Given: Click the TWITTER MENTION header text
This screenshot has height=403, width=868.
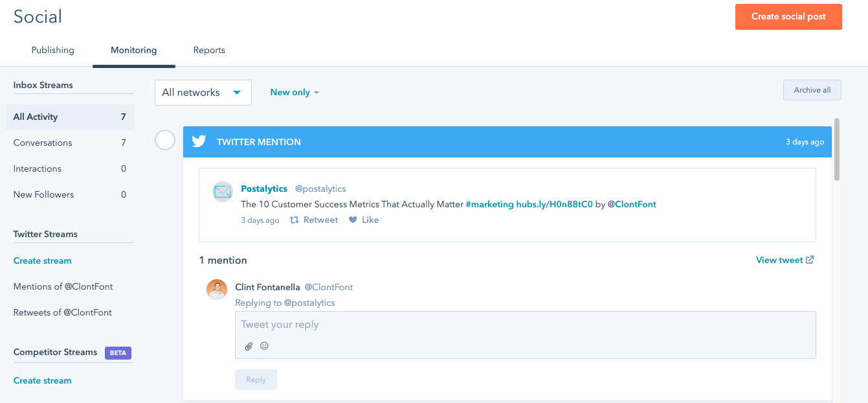Looking at the screenshot, I should 259,142.
